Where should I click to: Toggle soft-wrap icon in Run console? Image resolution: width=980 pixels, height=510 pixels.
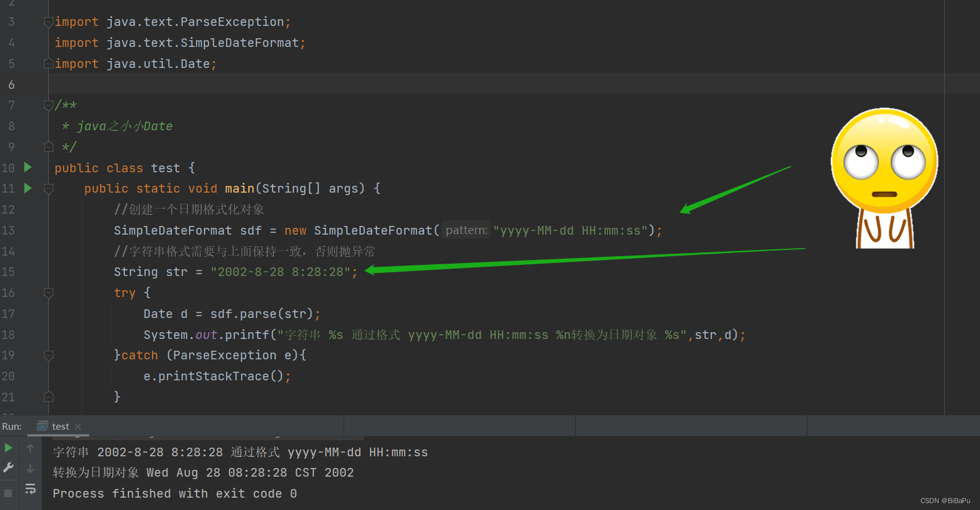[30, 489]
